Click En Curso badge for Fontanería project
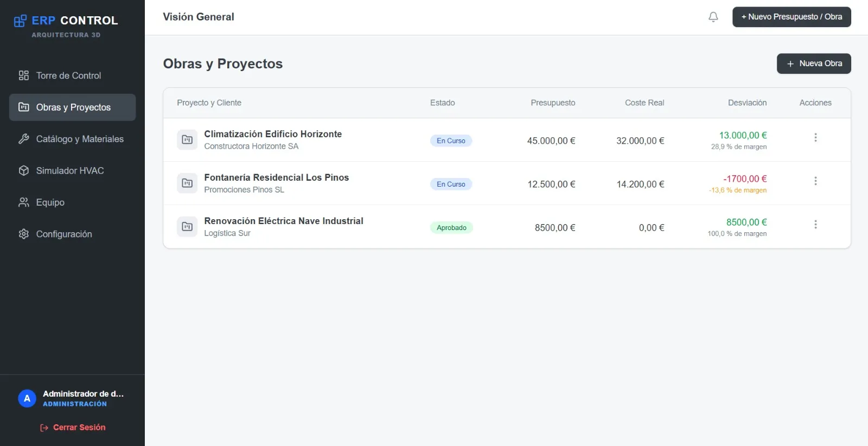 tap(451, 184)
